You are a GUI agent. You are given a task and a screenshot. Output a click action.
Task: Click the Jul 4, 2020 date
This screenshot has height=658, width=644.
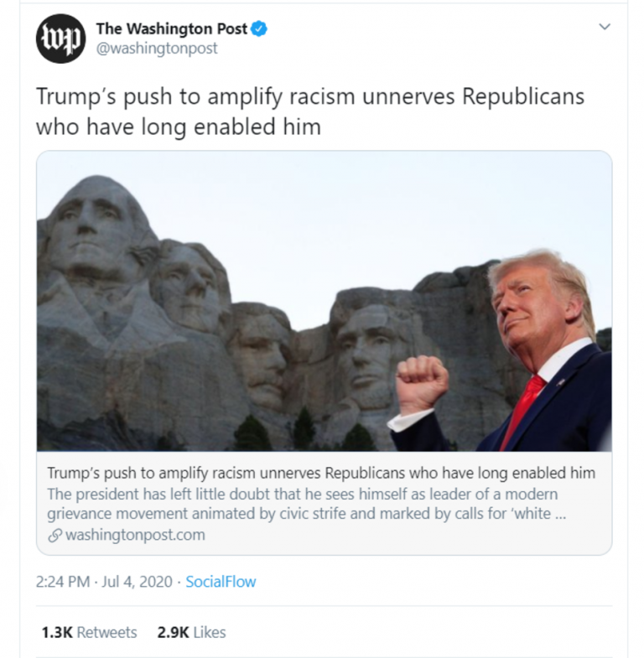coord(137,582)
